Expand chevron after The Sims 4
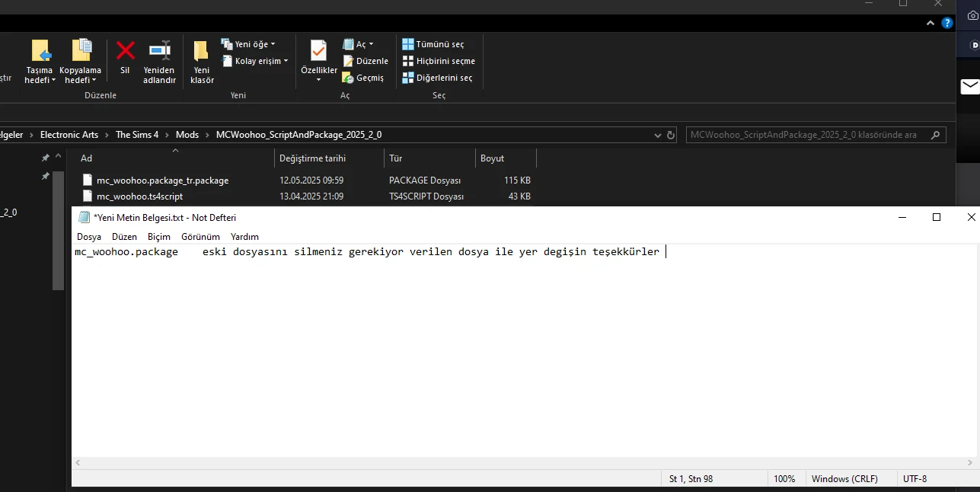 168,135
